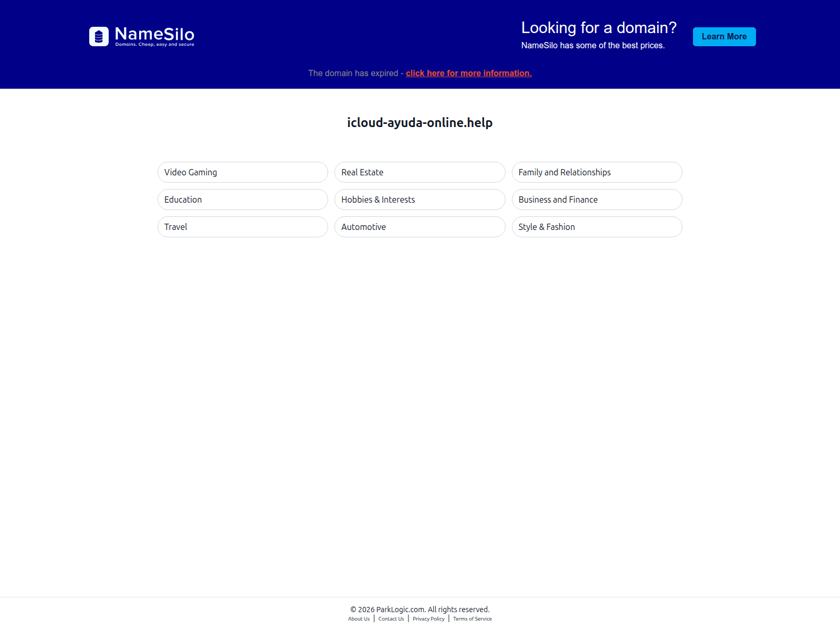Screen dimensions: 840x630
Task: Click the ParkLogic.com copyright text
Action: point(420,610)
